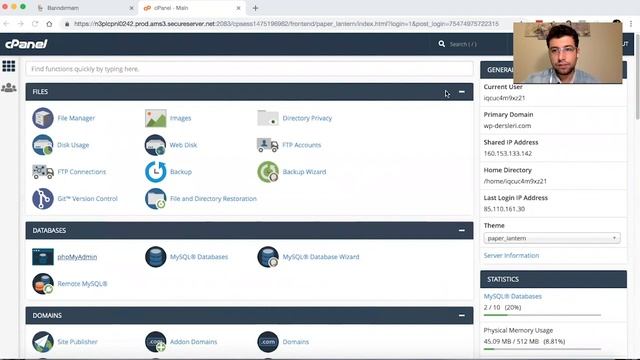Click the Addon Domains link text

point(193,342)
